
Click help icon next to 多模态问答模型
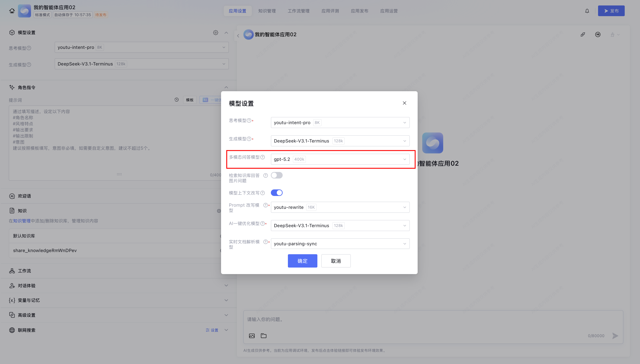click(263, 157)
